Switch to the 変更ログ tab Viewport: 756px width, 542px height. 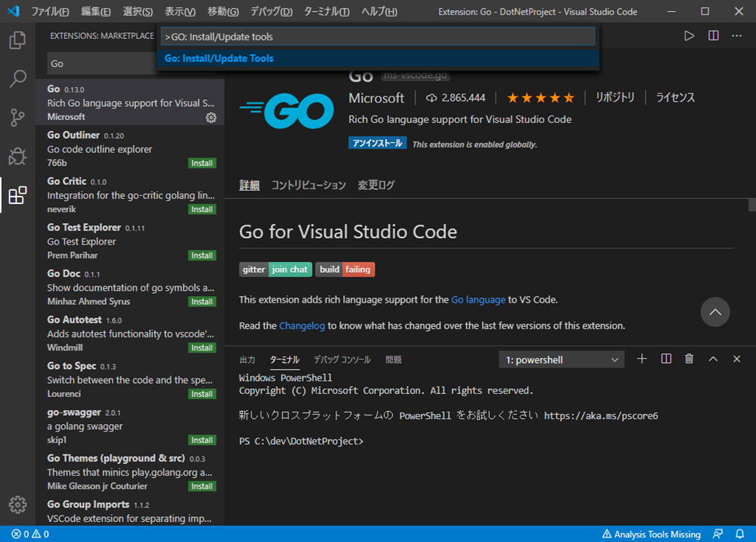pos(376,185)
